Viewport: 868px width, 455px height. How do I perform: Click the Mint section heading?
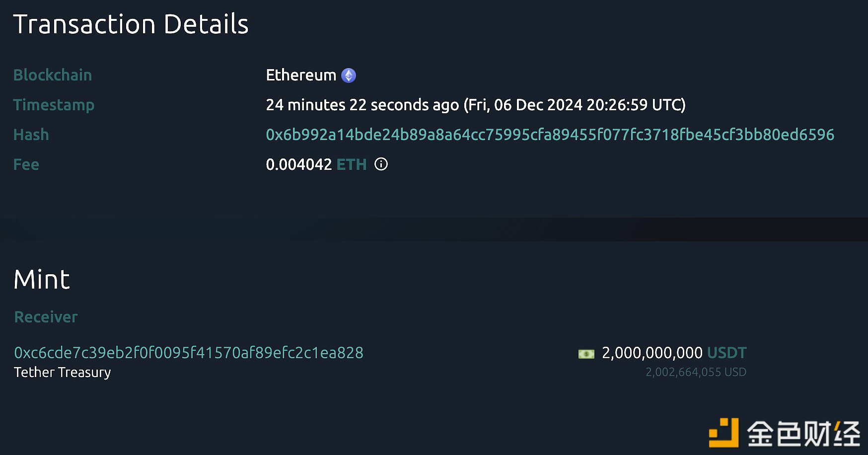[x=42, y=279]
